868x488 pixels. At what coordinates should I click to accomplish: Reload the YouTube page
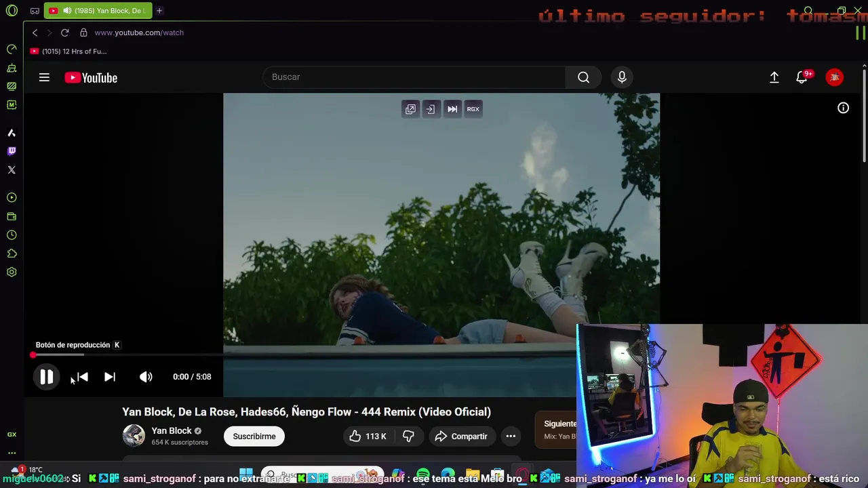(x=64, y=33)
